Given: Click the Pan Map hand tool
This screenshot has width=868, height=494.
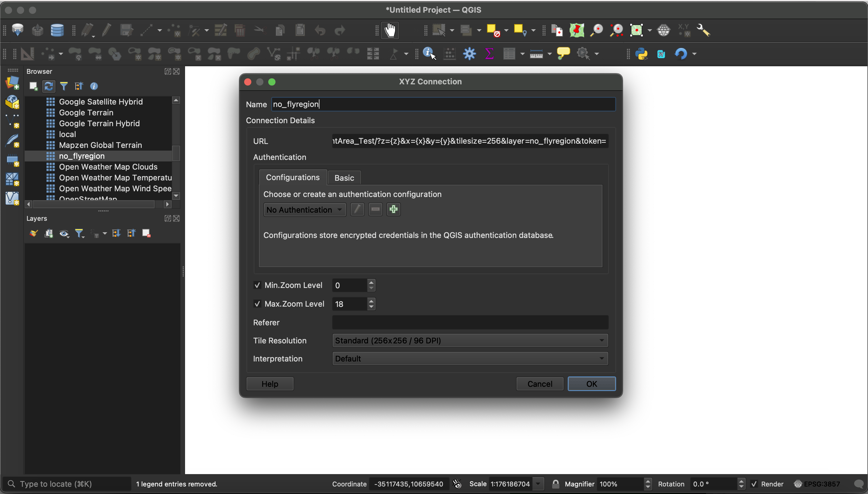Looking at the screenshot, I should coord(390,30).
